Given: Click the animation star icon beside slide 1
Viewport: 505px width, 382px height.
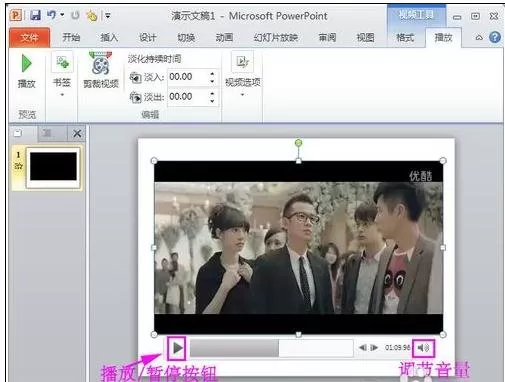Looking at the screenshot, I should tap(18, 166).
